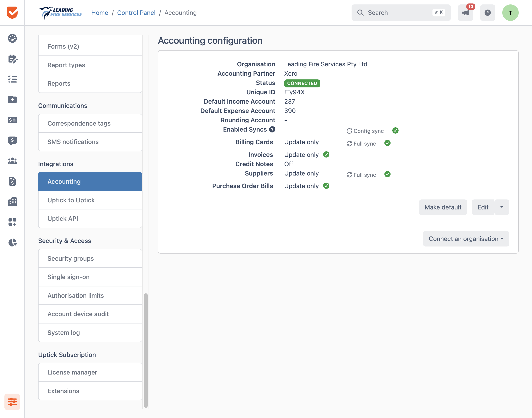Screen dimensions: 532x418
Task: Open the checklist tasks icon in sidebar
Action: 12,79
